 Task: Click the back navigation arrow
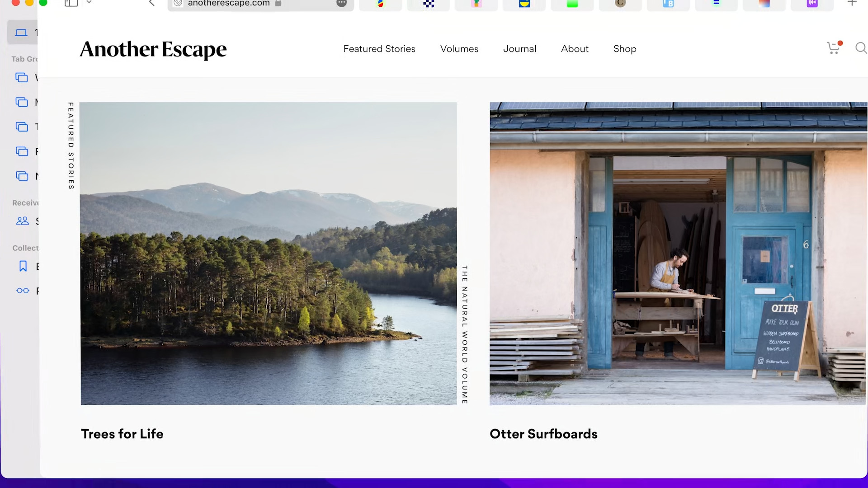[151, 3]
